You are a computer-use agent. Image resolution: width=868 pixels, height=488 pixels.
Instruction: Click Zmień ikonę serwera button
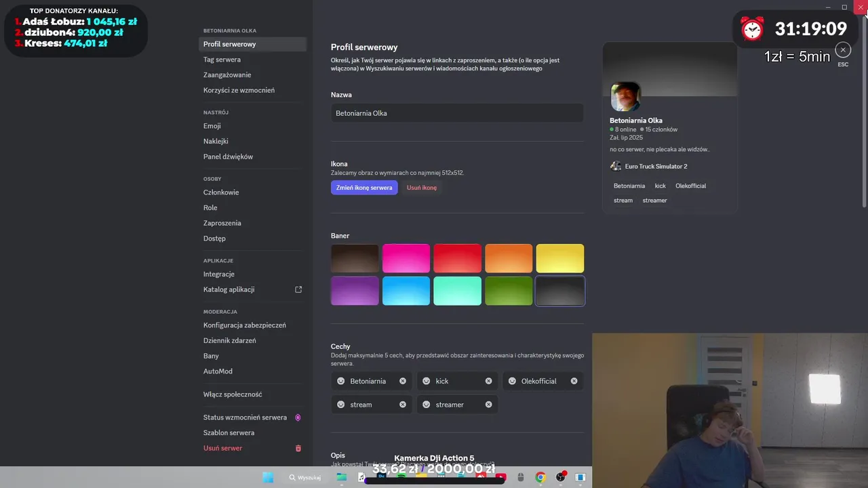364,188
